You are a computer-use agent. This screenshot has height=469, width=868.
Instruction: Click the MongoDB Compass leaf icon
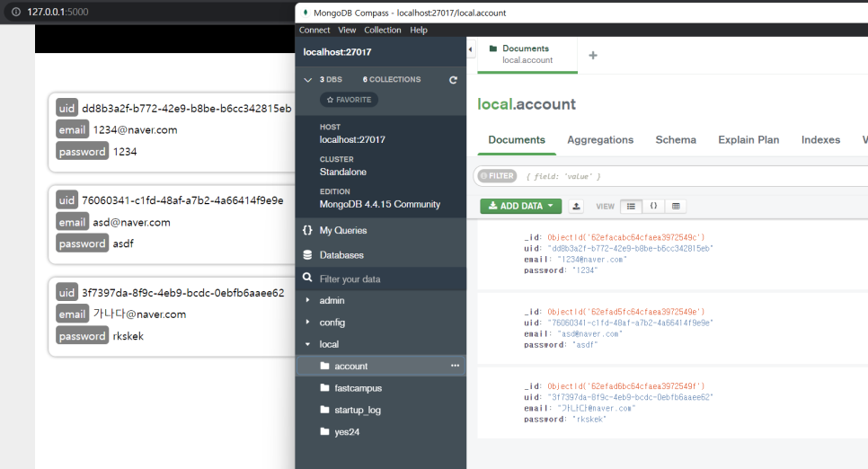305,13
